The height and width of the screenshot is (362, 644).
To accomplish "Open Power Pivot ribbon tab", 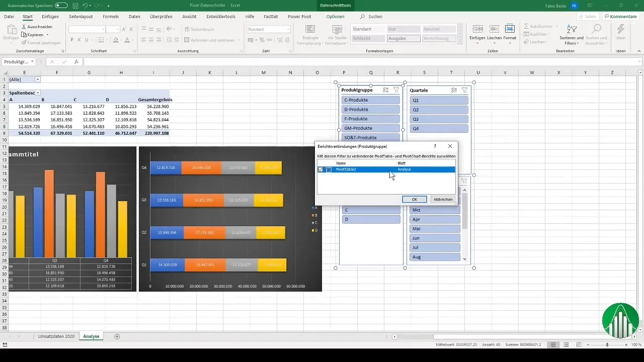I will 299,17.
